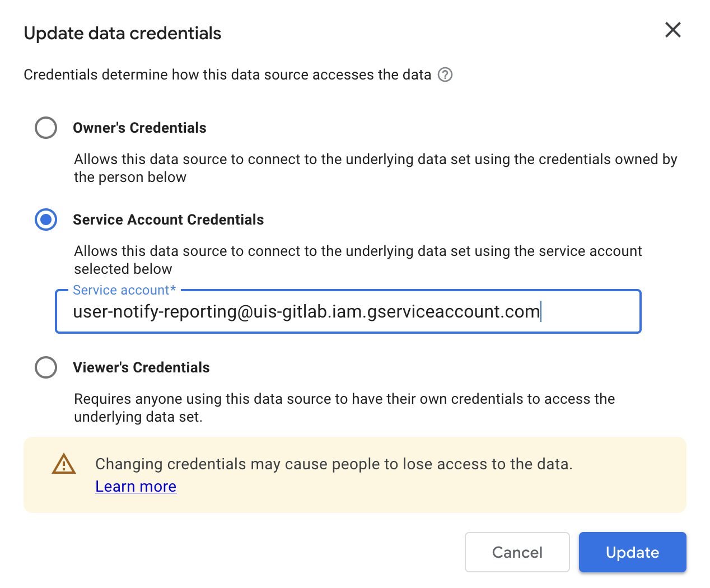Click inside the Service account input field
The image size is (710, 588).
tap(347, 311)
